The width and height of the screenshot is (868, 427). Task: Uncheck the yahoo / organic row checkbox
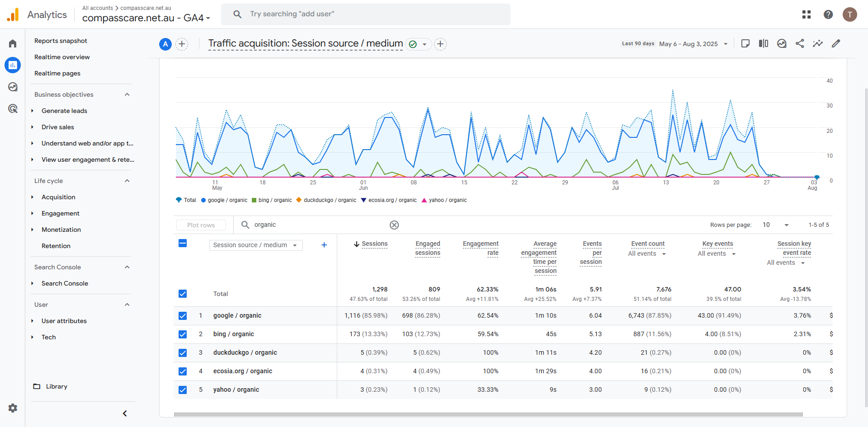pos(183,390)
